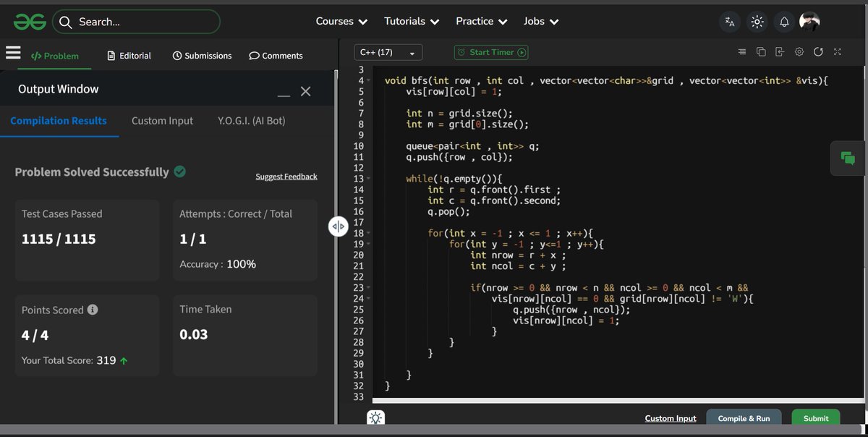This screenshot has height=437, width=868.
Task: Click the GeeksforGeeks logo
Action: [30, 22]
